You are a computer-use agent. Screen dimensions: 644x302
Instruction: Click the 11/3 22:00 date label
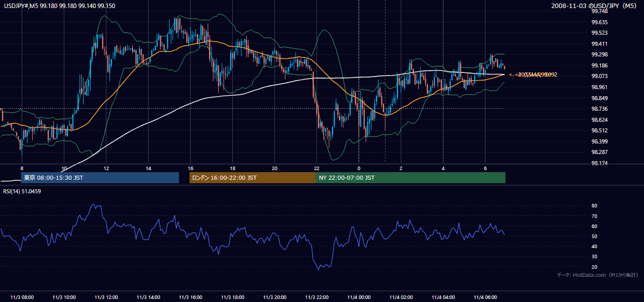tap(316, 297)
